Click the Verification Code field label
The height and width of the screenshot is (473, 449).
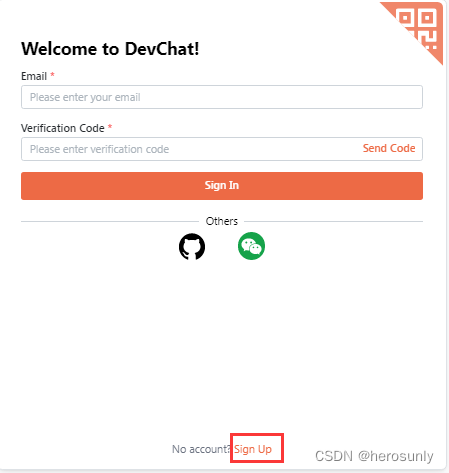(x=63, y=128)
